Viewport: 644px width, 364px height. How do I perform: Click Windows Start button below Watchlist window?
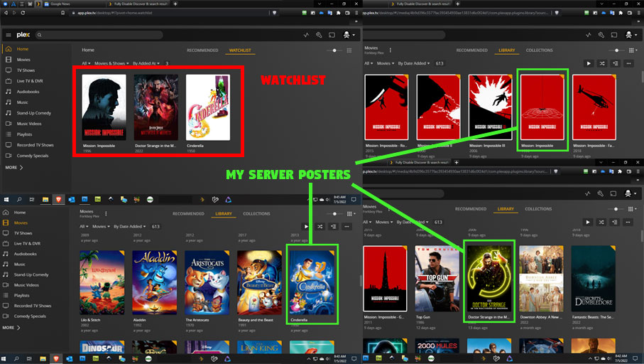point(6,200)
